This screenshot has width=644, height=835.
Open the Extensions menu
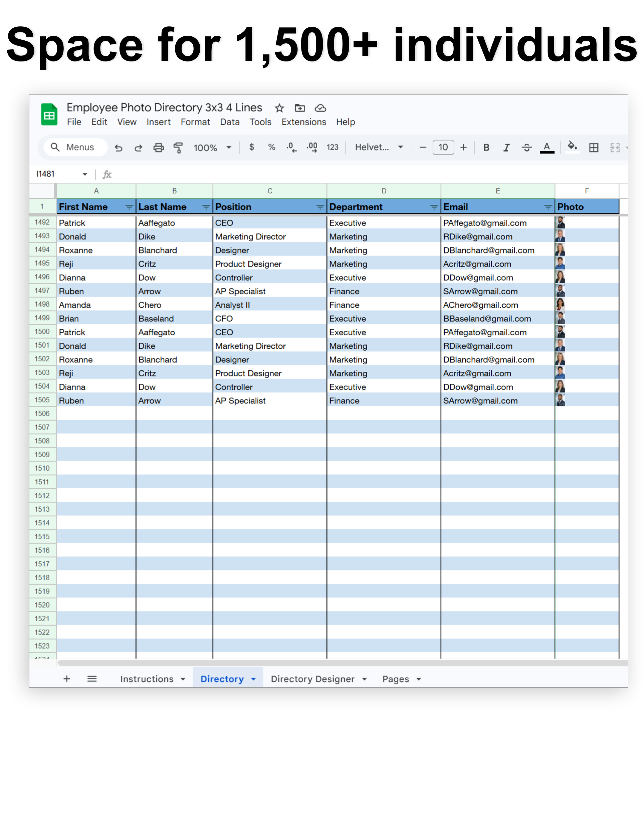[x=303, y=122]
